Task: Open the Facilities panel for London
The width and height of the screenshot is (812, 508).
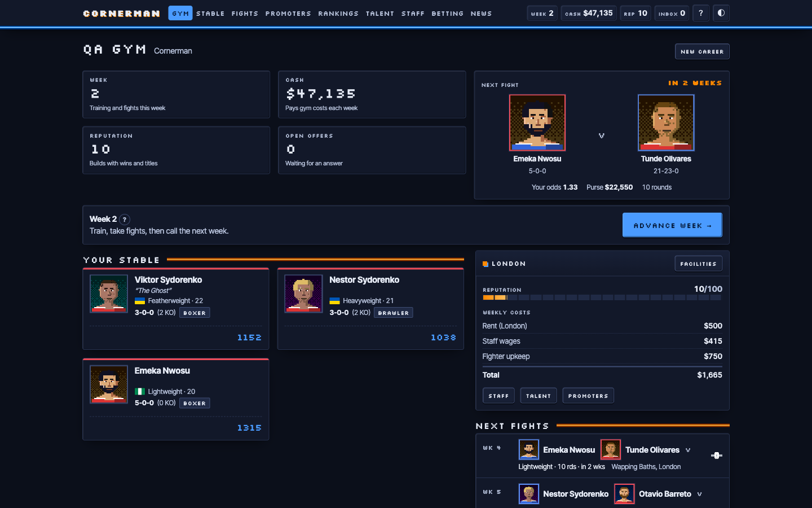Action: coord(698,264)
